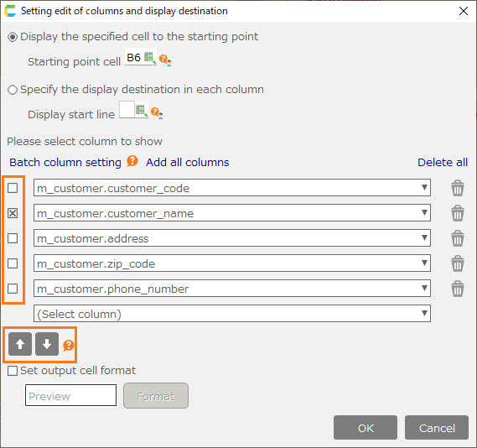477x448 pixels.
Task: Delete the customer_code column with trash icon
Action: (458, 188)
